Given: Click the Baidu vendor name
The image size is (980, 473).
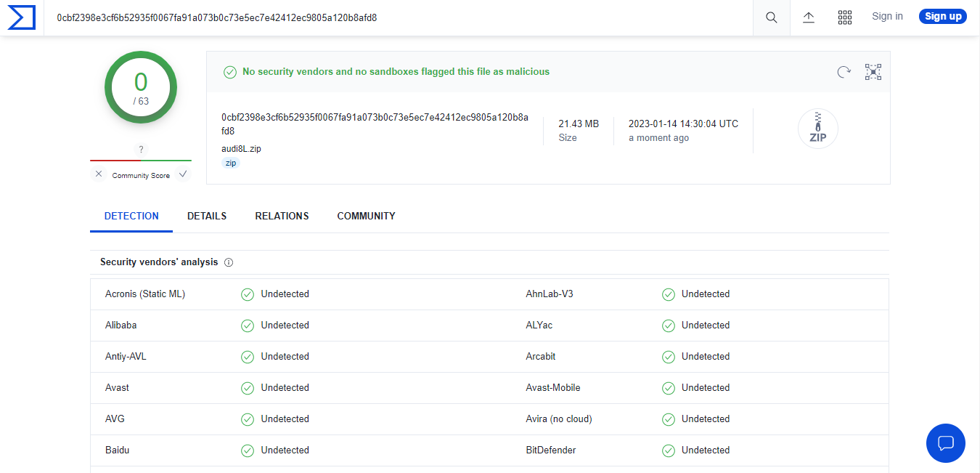Looking at the screenshot, I should 117,450.
